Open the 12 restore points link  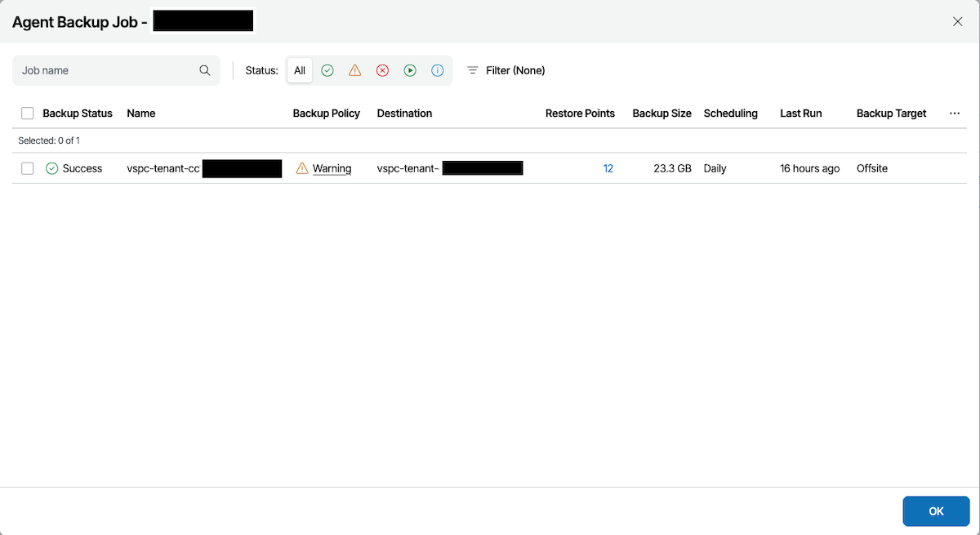608,168
